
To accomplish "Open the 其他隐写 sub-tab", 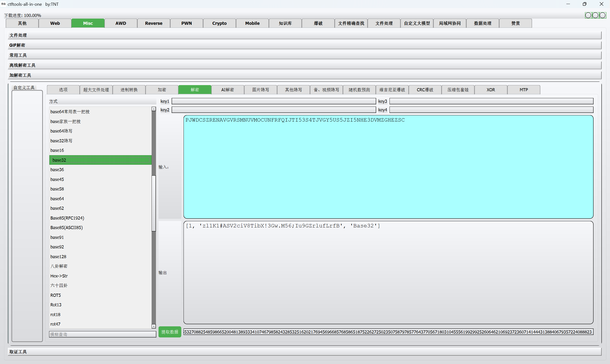I will (x=293, y=90).
